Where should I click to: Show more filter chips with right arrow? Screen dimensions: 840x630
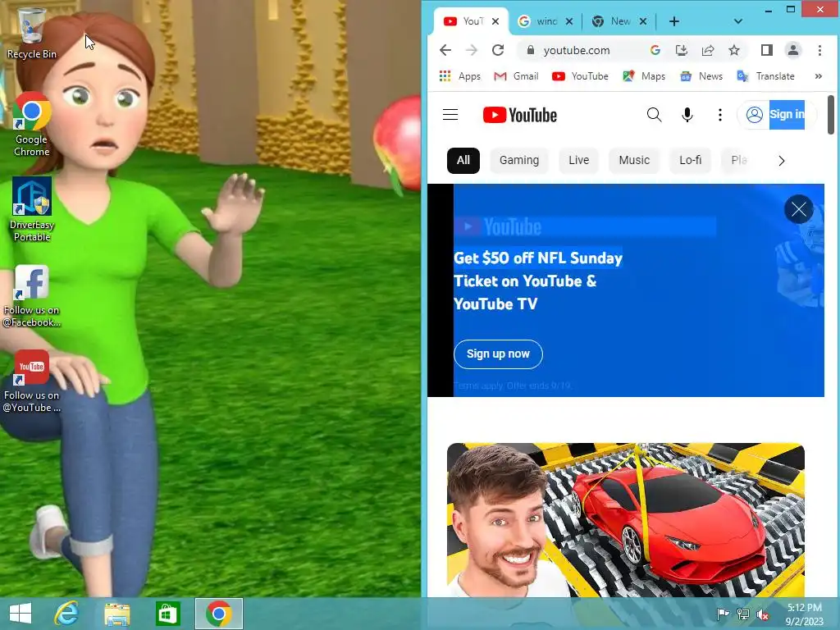782,161
